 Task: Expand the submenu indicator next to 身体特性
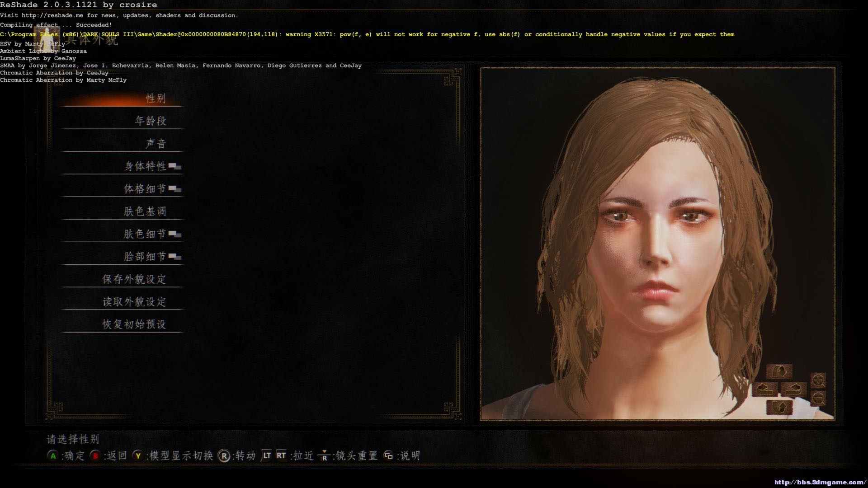(x=175, y=167)
